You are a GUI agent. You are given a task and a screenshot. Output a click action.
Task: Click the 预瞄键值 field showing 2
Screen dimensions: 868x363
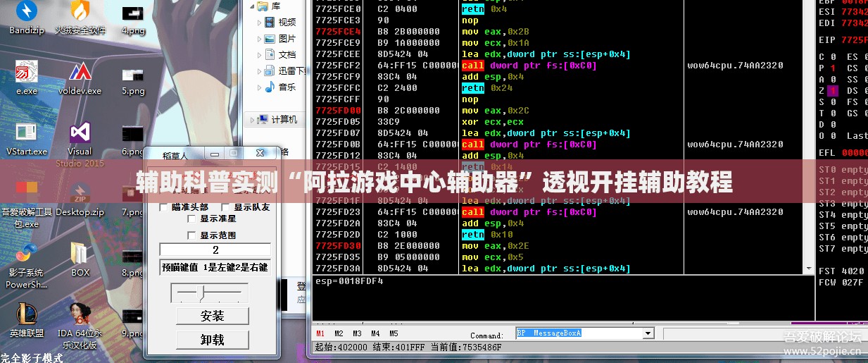215,250
